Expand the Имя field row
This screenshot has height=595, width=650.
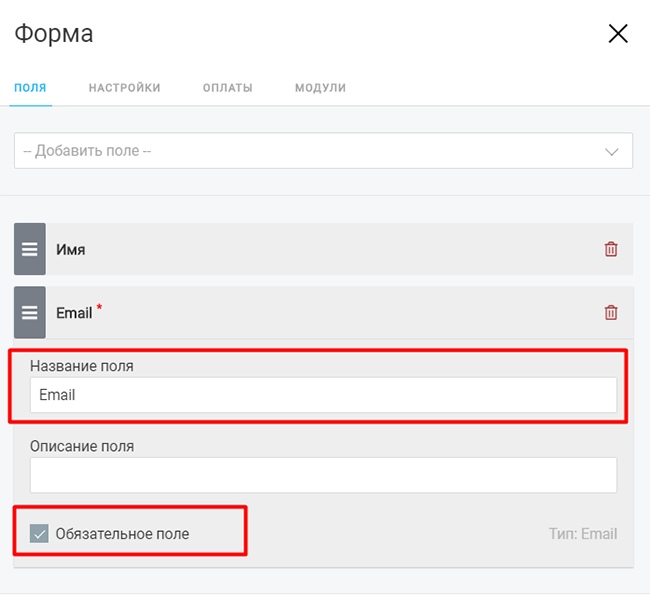pyautogui.click(x=323, y=249)
